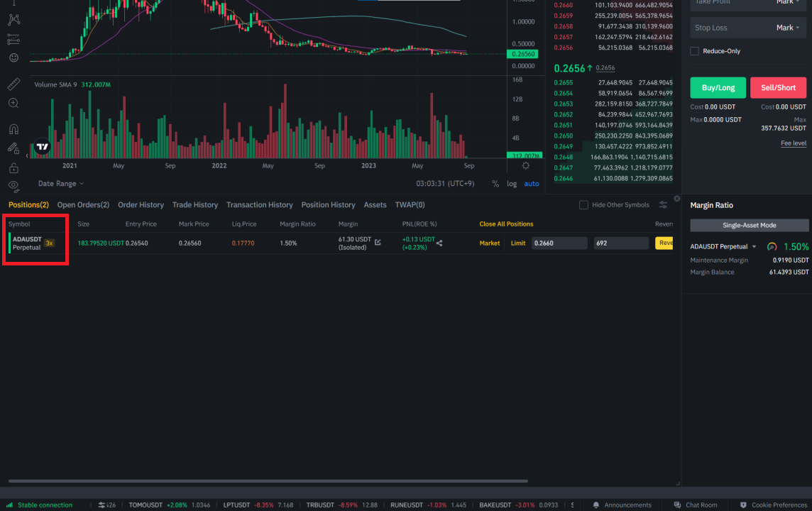Click the Buy/Long button
812x511 pixels.
coord(718,87)
